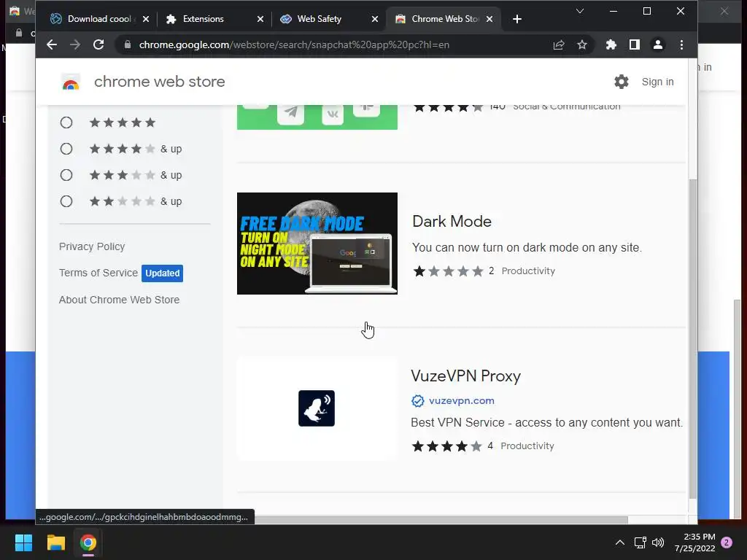The width and height of the screenshot is (747, 560).
Task: Close the Chrome Web Store tab
Action: tap(489, 19)
